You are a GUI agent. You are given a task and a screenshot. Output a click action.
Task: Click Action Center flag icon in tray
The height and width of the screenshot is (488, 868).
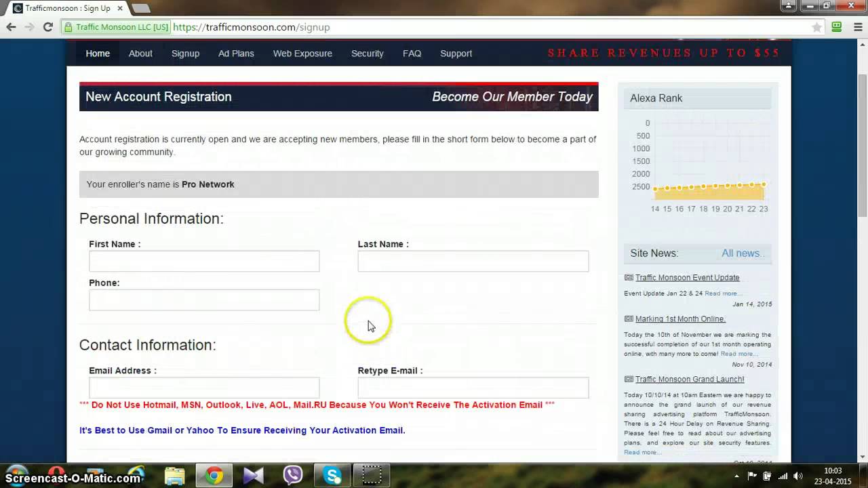click(752, 476)
